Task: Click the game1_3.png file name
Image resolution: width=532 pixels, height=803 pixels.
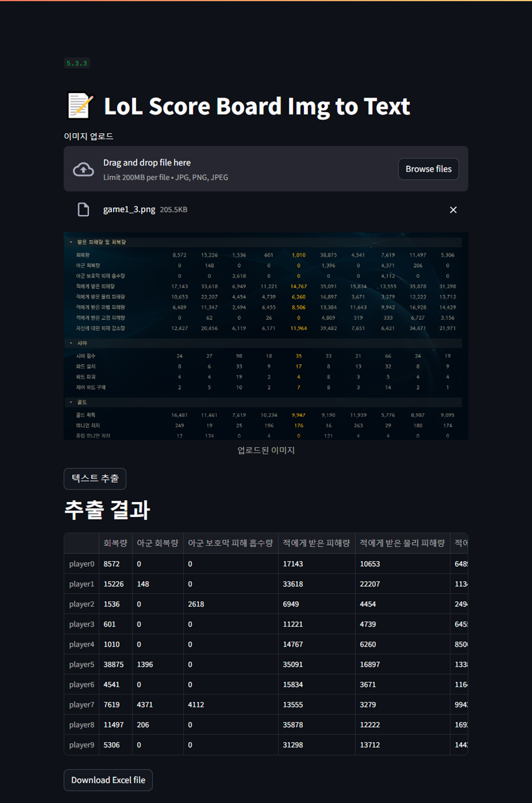Action: pyautogui.click(x=129, y=209)
